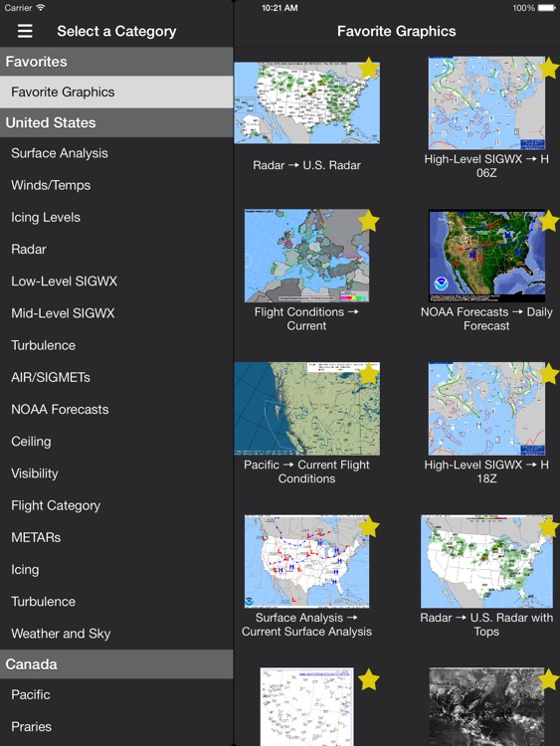This screenshot has width=560, height=746.
Task: Tap the battery indicator in status bar
Action: [547, 8]
